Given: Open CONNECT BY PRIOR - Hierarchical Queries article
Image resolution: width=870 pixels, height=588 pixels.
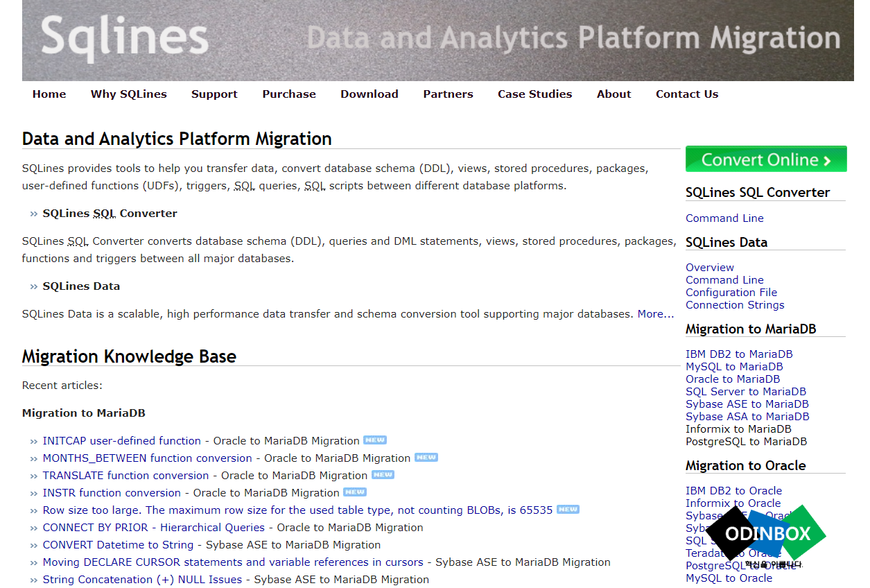Looking at the screenshot, I should pos(154,528).
